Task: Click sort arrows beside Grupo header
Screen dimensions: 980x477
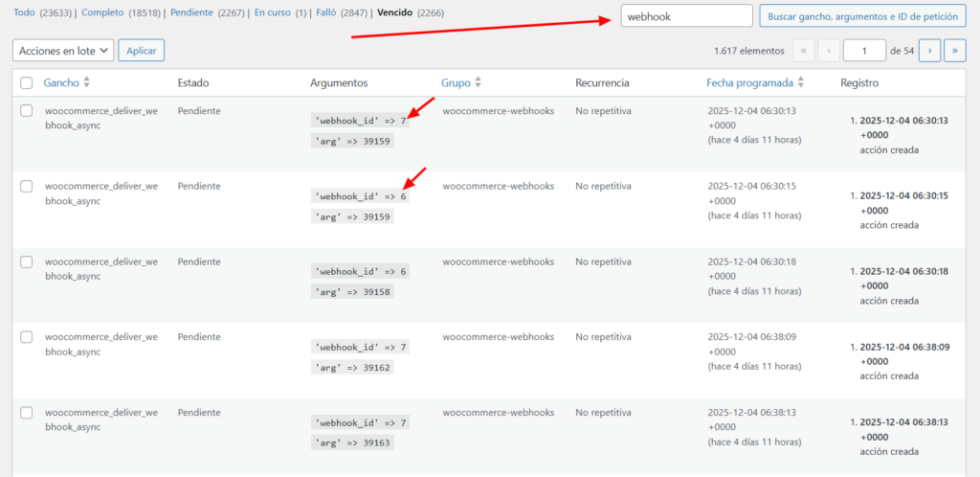Action: coord(478,83)
